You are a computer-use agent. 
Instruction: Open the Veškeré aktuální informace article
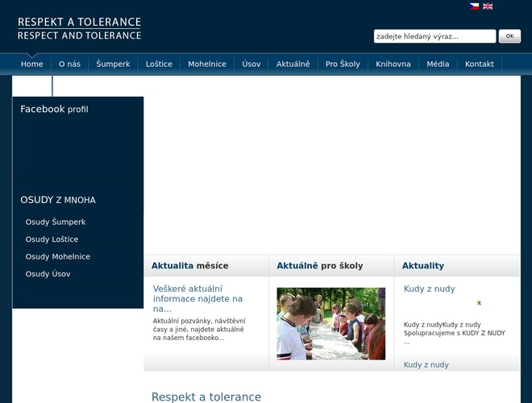[x=198, y=298]
